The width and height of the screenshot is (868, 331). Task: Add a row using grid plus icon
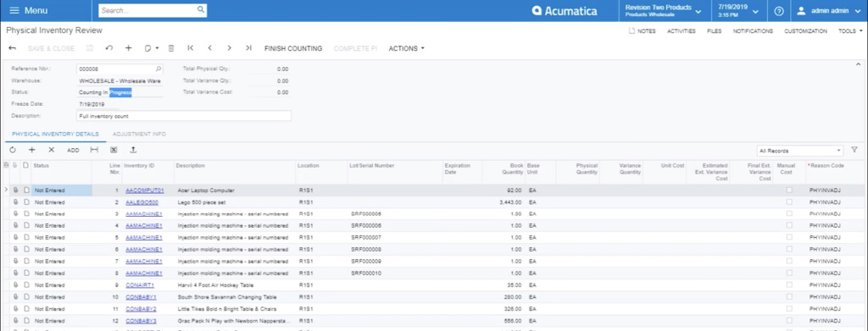(31, 150)
